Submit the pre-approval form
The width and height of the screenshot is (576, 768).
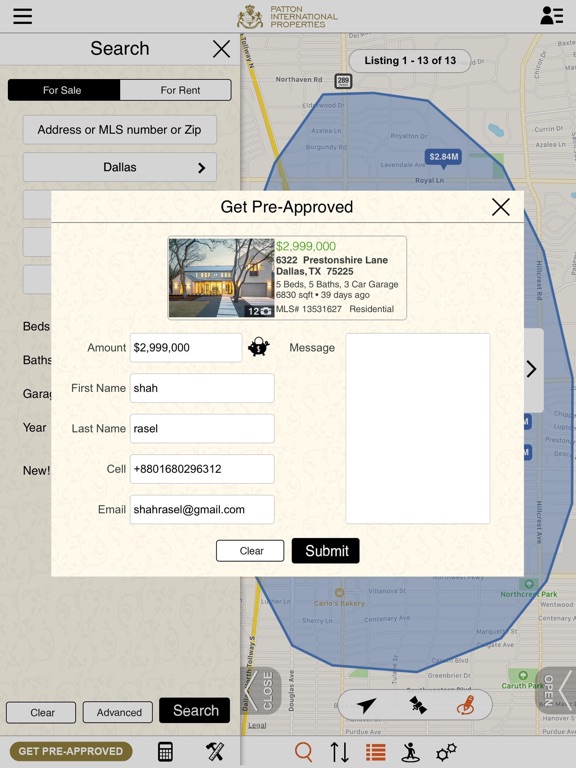[x=326, y=551]
